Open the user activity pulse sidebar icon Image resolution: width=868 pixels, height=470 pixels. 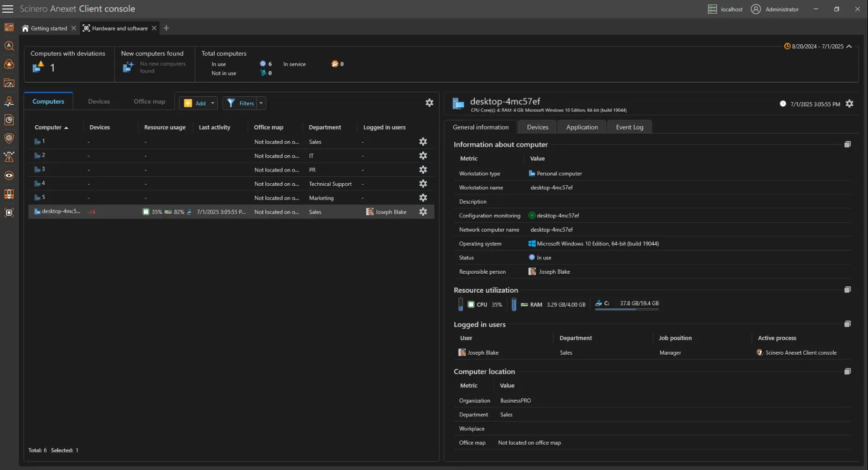click(9, 102)
